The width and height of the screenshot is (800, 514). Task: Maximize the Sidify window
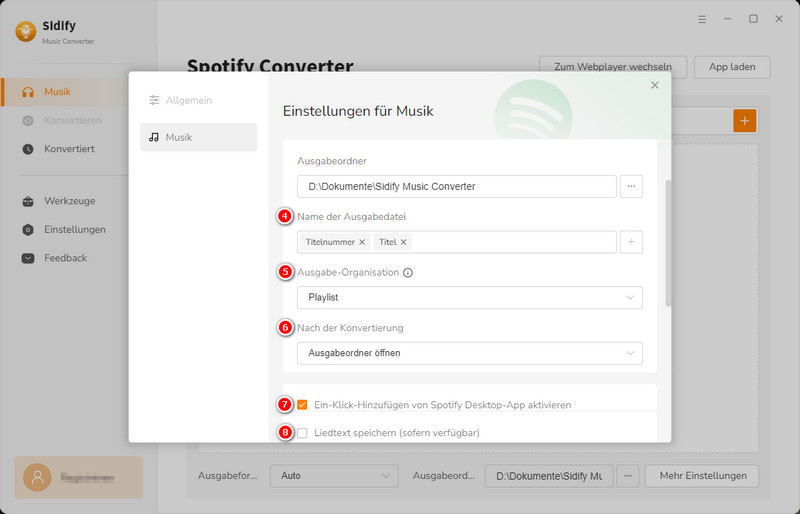pos(753,19)
